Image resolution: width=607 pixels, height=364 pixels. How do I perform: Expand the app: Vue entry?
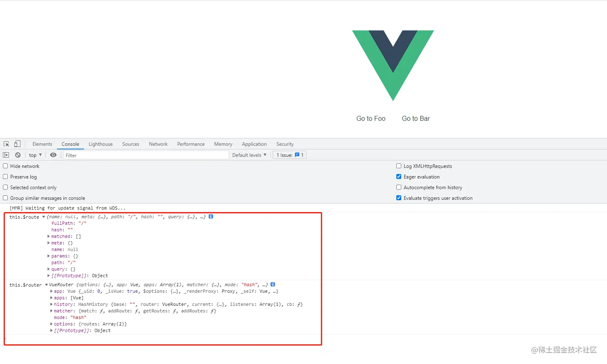tap(51, 291)
